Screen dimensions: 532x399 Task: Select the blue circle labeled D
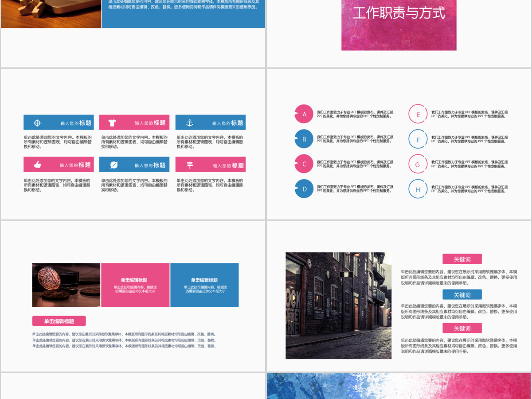[304, 188]
